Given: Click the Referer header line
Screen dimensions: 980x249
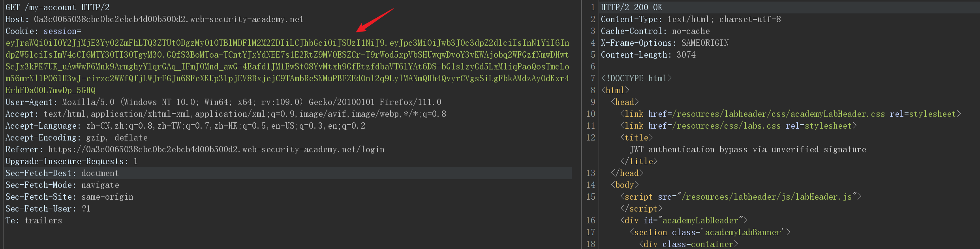Looking at the screenshot, I should tap(195, 149).
